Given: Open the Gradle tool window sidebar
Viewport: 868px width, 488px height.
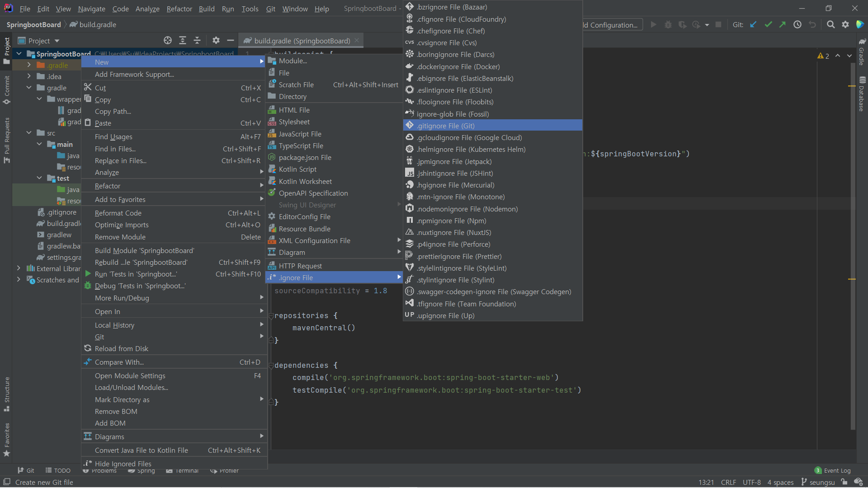Looking at the screenshot, I should coord(862,52).
